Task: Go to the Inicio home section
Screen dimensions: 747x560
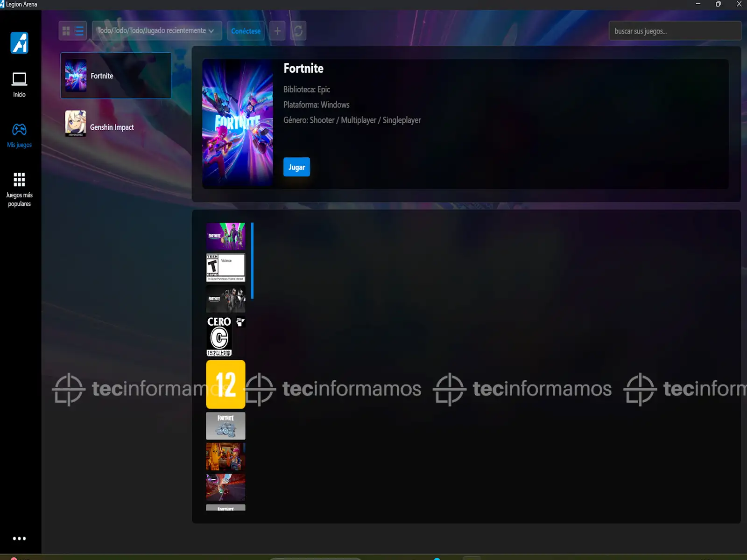Action: point(19,85)
